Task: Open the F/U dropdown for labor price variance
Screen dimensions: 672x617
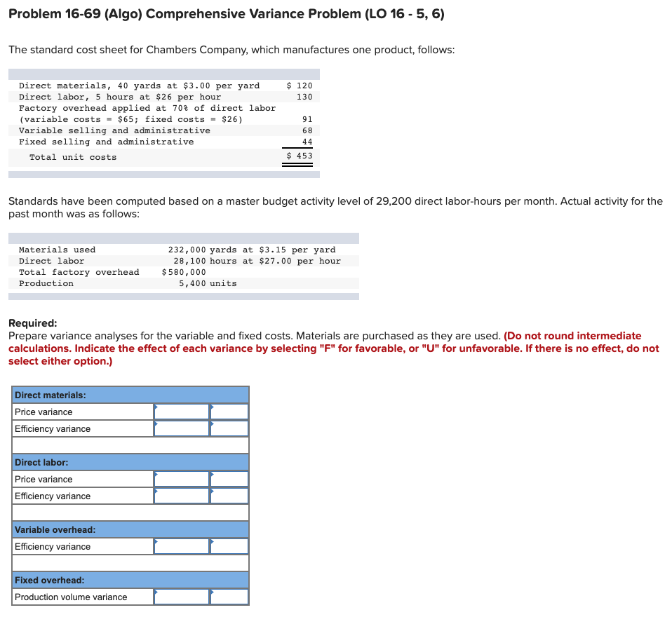Action: point(229,479)
